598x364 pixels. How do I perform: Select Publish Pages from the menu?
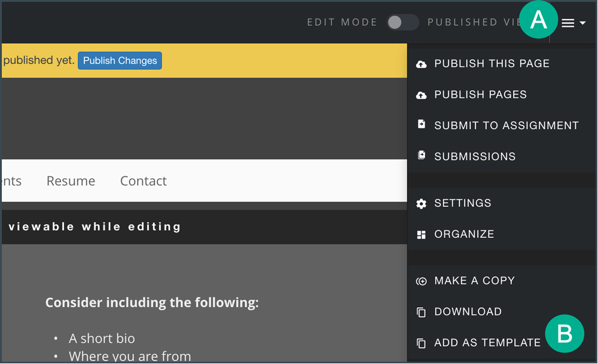(481, 94)
